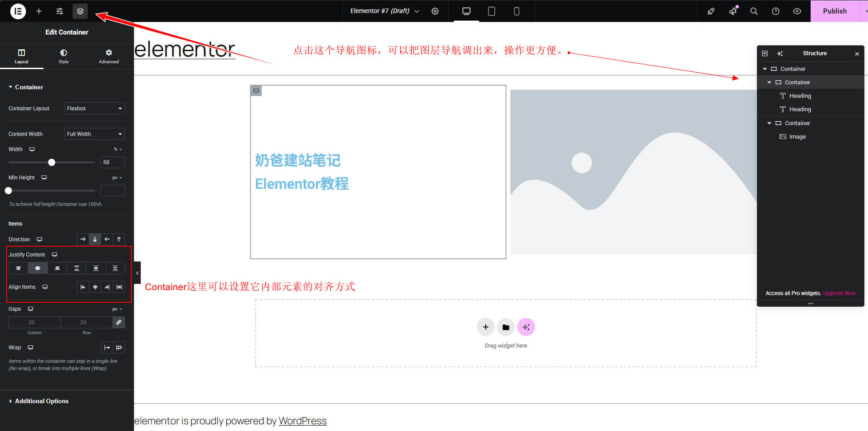Open the add element plus icon in top bar

click(x=39, y=11)
